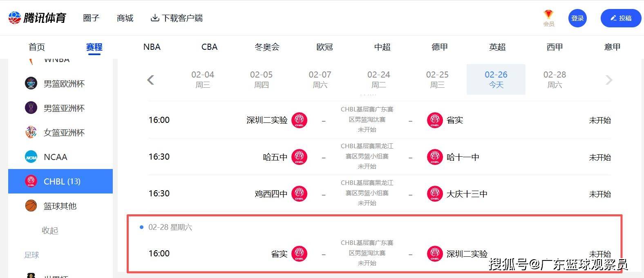The height and width of the screenshot is (278, 644).
Task: Click 哈五中 team CHBL logo
Action: (299, 157)
